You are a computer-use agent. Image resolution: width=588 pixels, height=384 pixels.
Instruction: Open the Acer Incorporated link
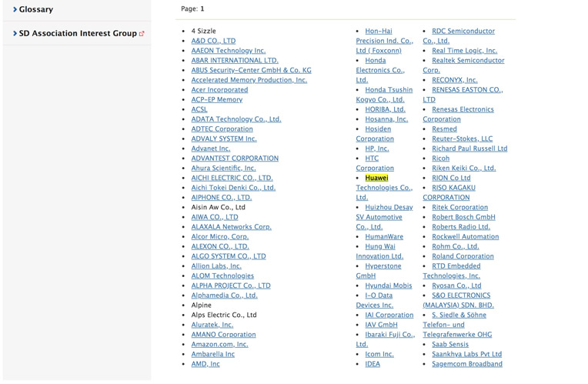click(219, 89)
